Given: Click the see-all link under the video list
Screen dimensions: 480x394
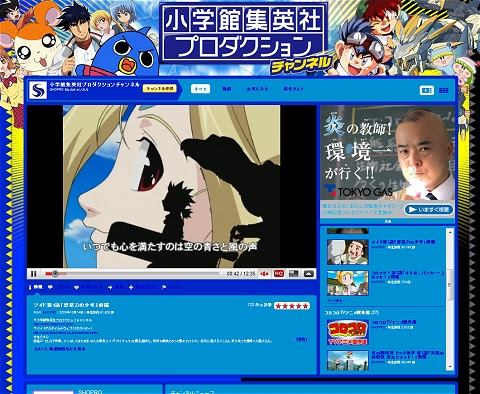Looking at the screenshot, I should tap(334, 301).
